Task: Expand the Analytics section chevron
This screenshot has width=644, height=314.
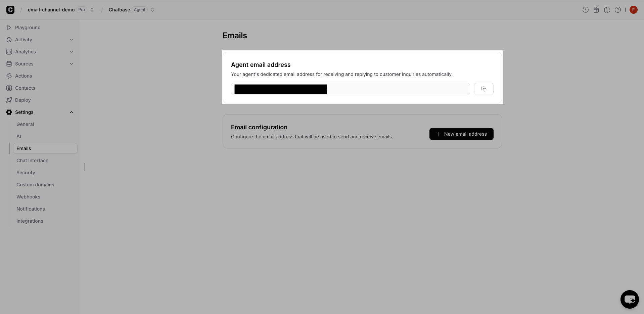Action: (x=72, y=52)
